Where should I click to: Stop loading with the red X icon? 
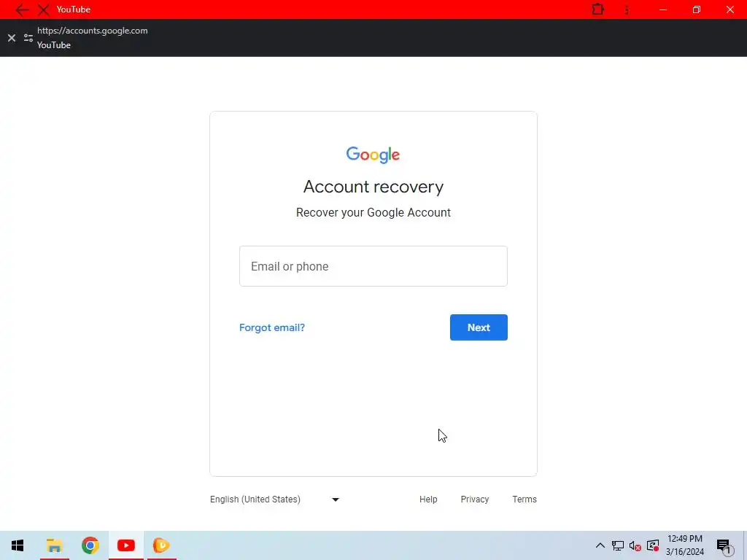pos(43,9)
